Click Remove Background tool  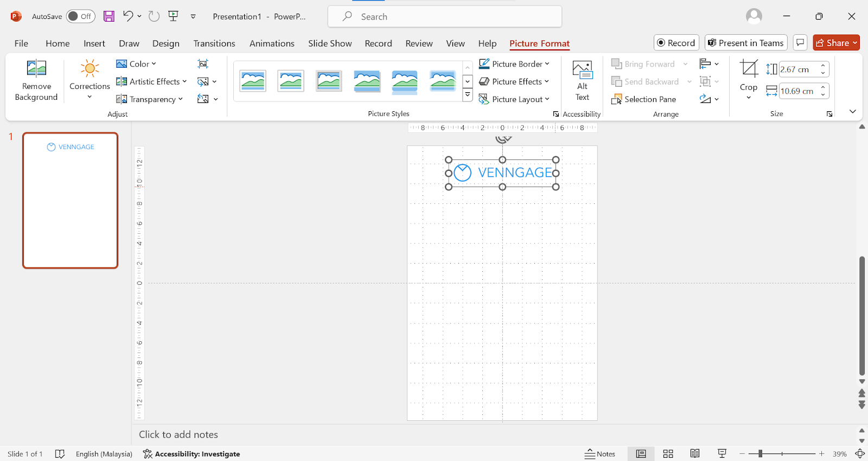(36, 80)
